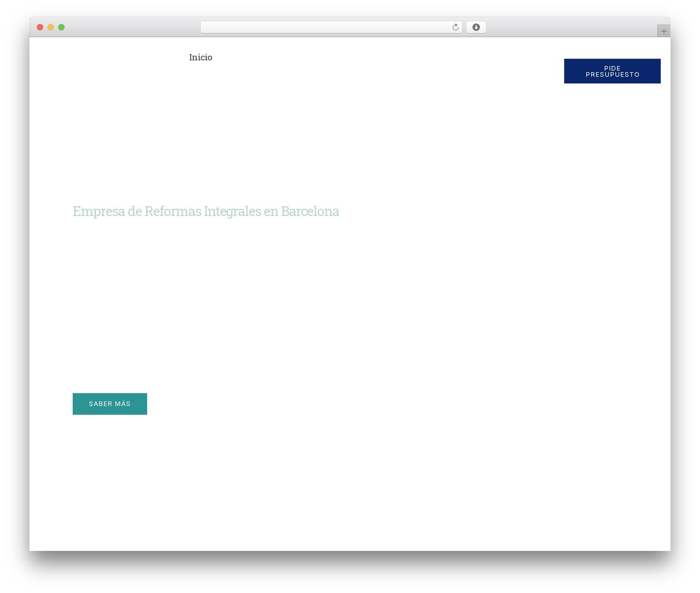The width and height of the screenshot is (700, 593).
Task: Open the downloads button in toolbar
Action: (476, 27)
